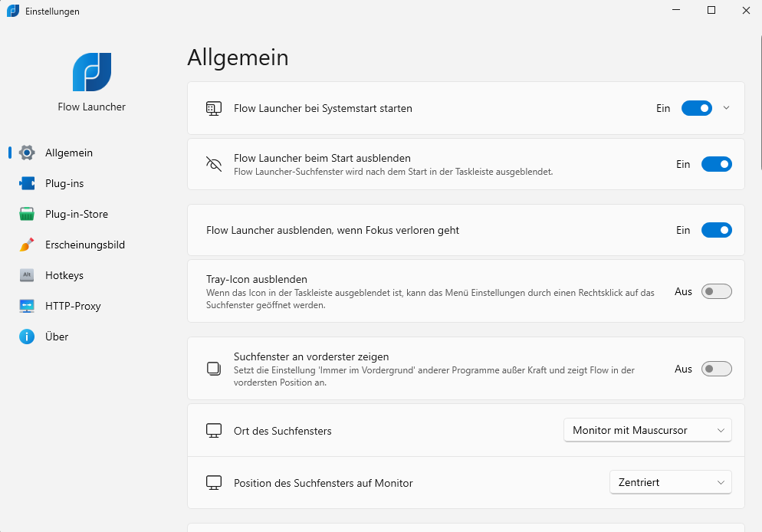This screenshot has height=532, width=762.
Task: Click the HTTP-Proxy section icon
Action: (x=27, y=306)
